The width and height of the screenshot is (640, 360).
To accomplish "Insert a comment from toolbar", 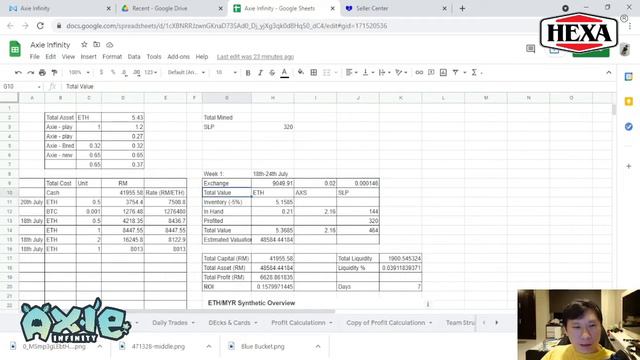I will click(x=431, y=73).
